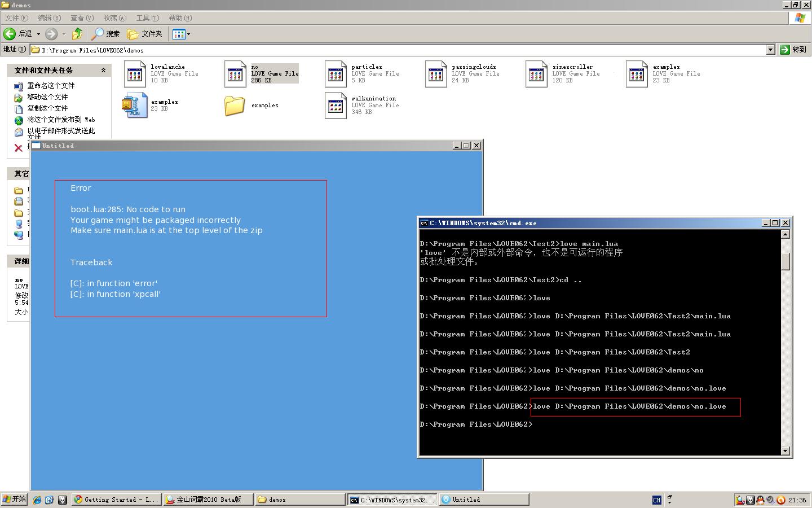Go up one folder level
Image resolution: width=812 pixels, height=508 pixels.
tap(77, 34)
